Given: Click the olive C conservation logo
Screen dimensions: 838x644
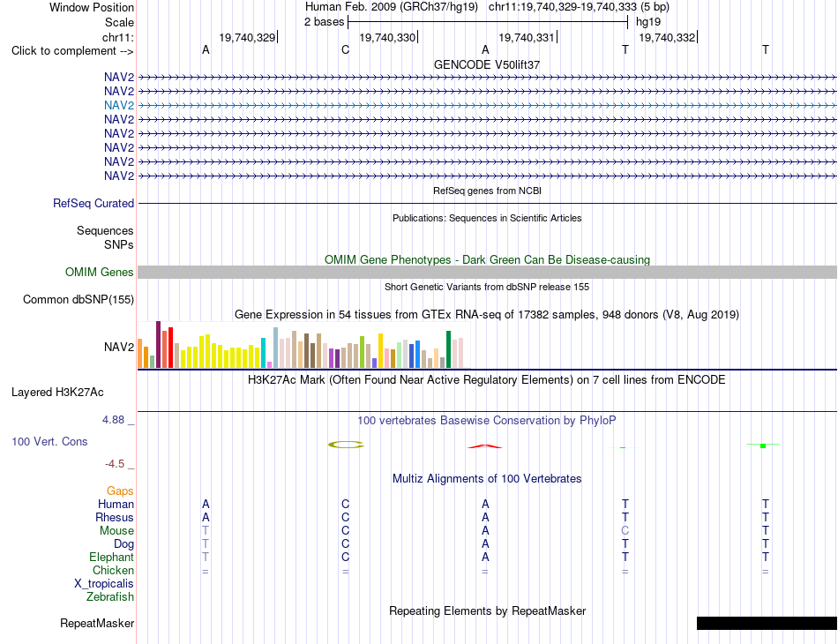Looking at the screenshot, I should [346, 445].
